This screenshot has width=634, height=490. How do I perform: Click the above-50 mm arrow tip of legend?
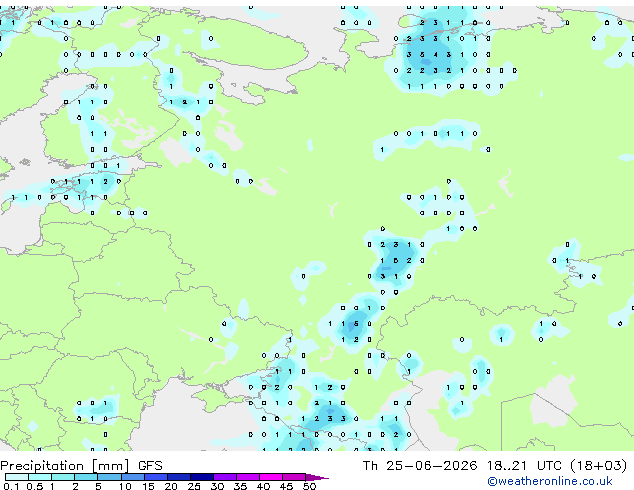(x=317, y=478)
